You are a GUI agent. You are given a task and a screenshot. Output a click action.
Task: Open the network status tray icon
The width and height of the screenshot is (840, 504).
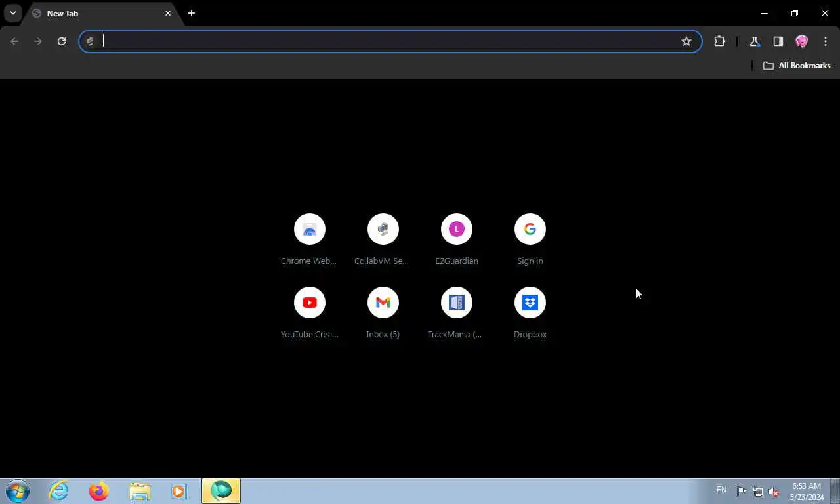tap(758, 491)
